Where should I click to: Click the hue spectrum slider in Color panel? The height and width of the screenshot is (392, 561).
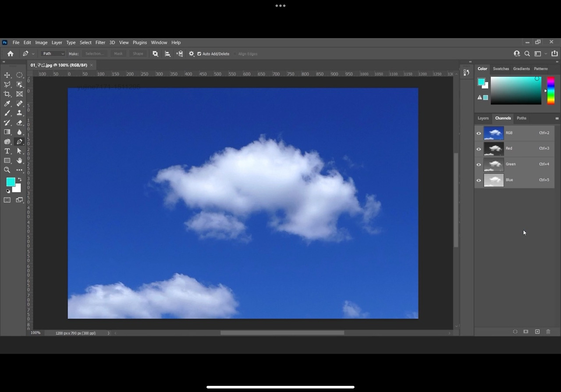(x=550, y=91)
